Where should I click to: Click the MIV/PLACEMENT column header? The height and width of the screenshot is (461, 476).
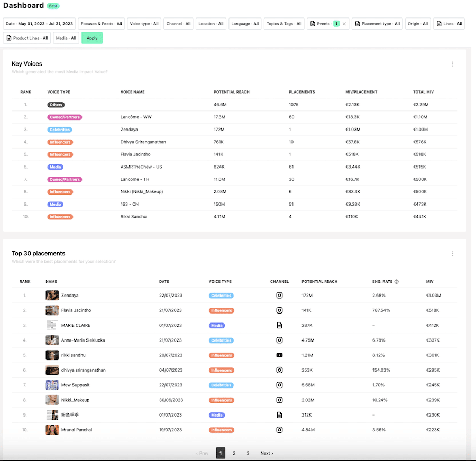pyautogui.click(x=361, y=92)
